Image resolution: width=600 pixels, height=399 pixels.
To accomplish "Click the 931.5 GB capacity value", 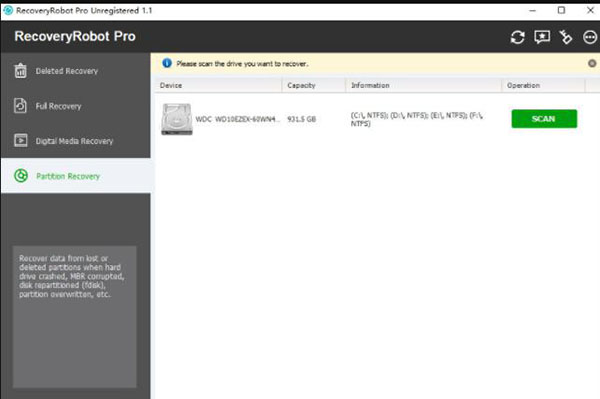I will [302, 119].
